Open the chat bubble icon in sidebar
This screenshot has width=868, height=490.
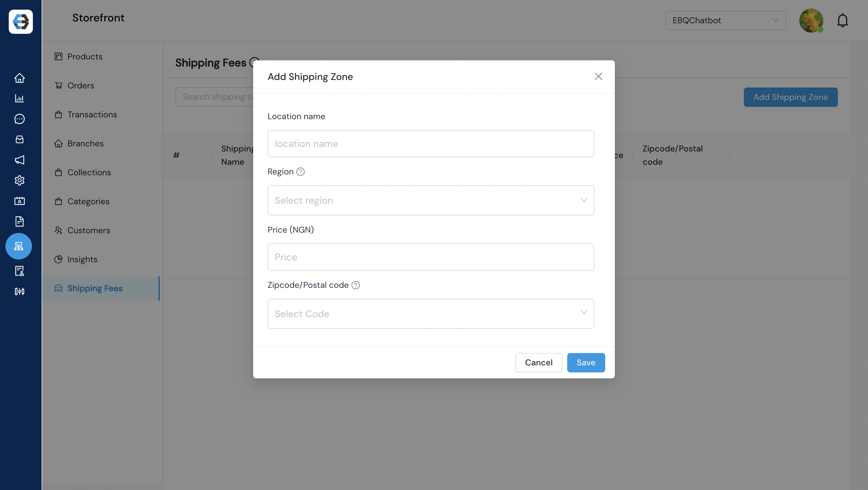tap(20, 119)
